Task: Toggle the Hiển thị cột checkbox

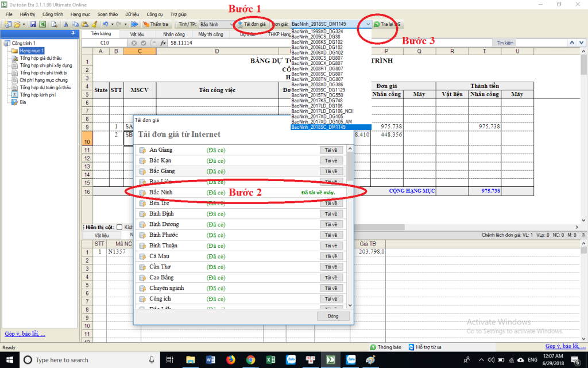Action: pyautogui.click(x=119, y=227)
